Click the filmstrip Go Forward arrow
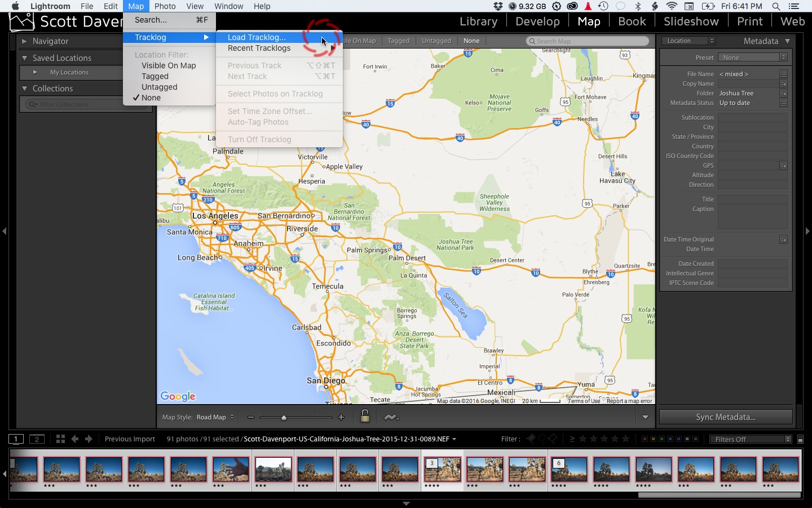Image resolution: width=812 pixels, height=508 pixels. click(x=89, y=439)
